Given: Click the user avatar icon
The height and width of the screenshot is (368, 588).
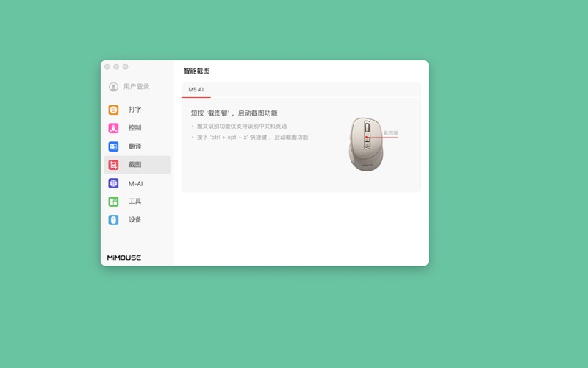Looking at the screenshot, I should coord(113,87).
